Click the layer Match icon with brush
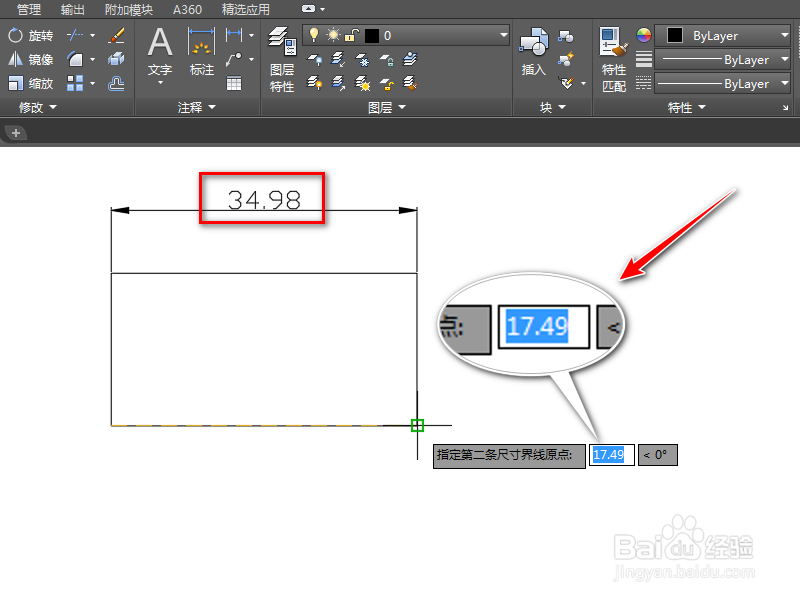 click(410, 83)
